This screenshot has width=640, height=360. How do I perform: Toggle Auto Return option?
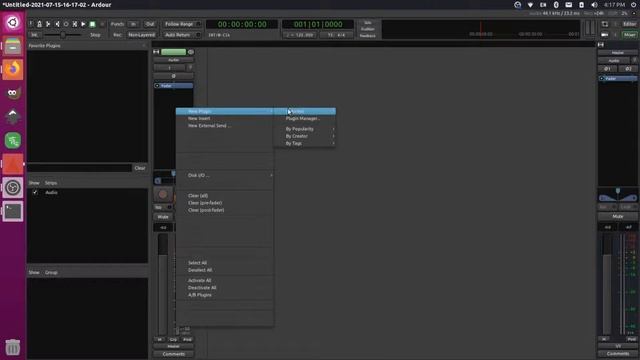click(181, 35)
